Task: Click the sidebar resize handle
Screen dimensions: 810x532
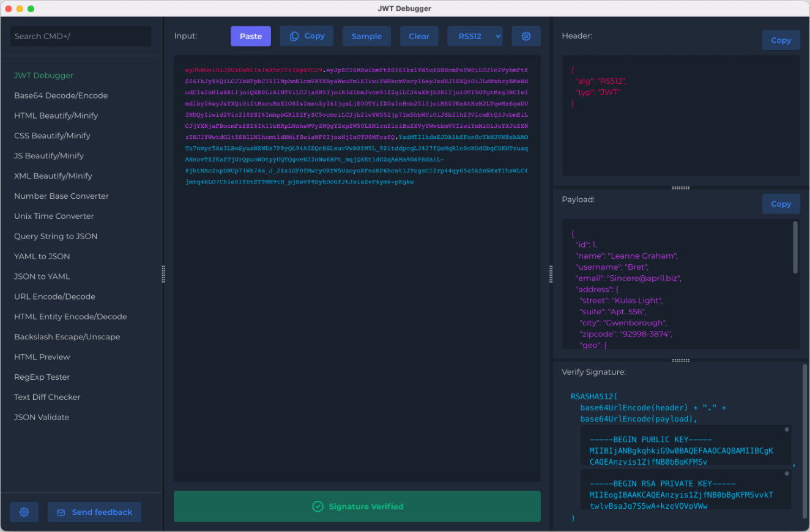Action: click(163, 274)
